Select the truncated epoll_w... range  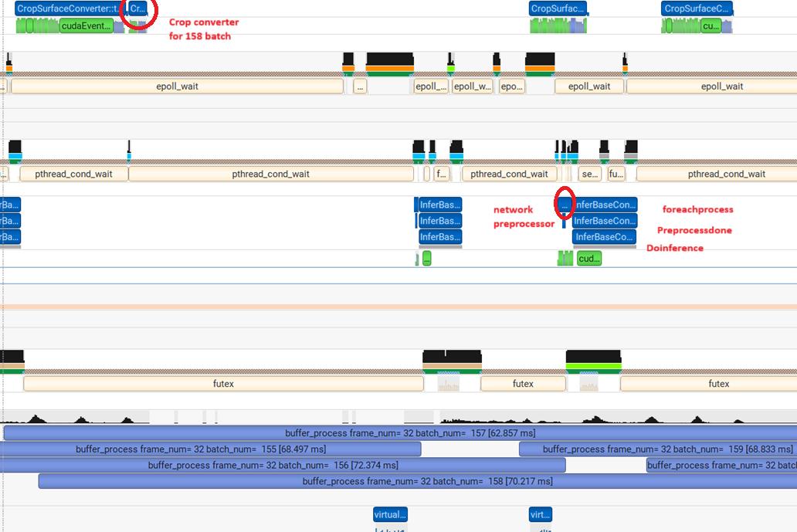click(471, 86)
